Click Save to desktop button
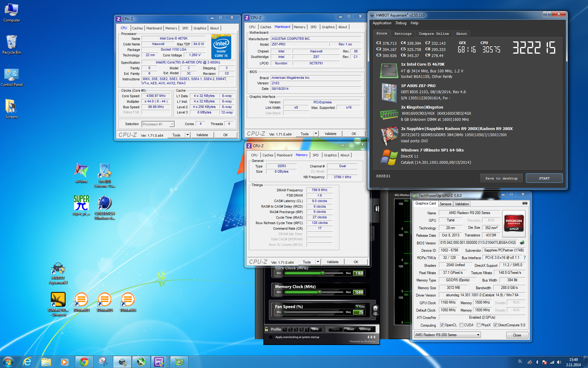588x368 pixels. click(x=501, y=178)
